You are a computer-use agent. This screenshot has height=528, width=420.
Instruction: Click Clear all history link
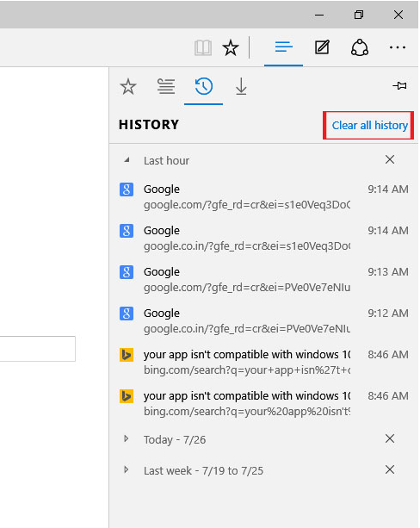coord(370,125)
